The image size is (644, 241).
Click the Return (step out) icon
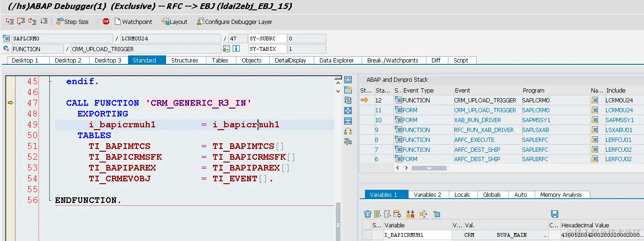[x=32, y=21]
